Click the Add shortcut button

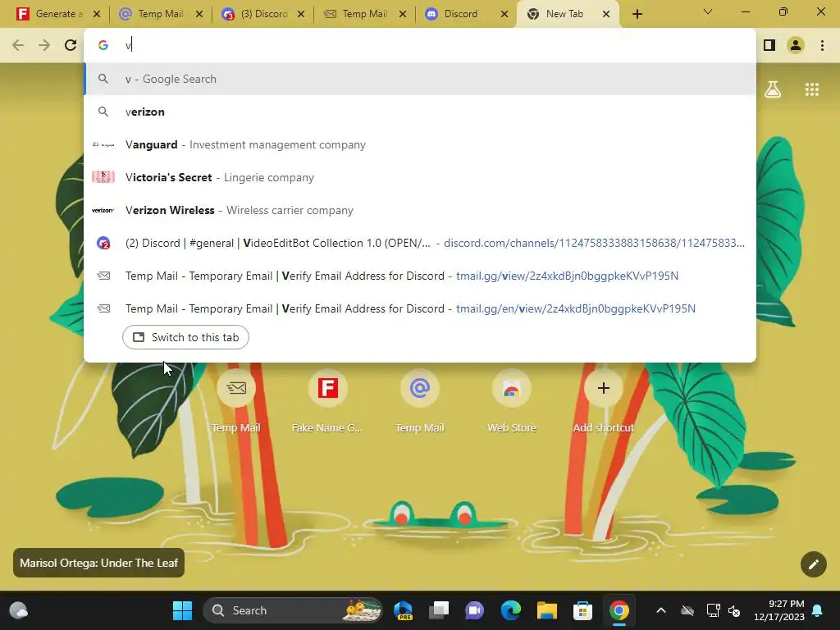(x=603, y=402)
